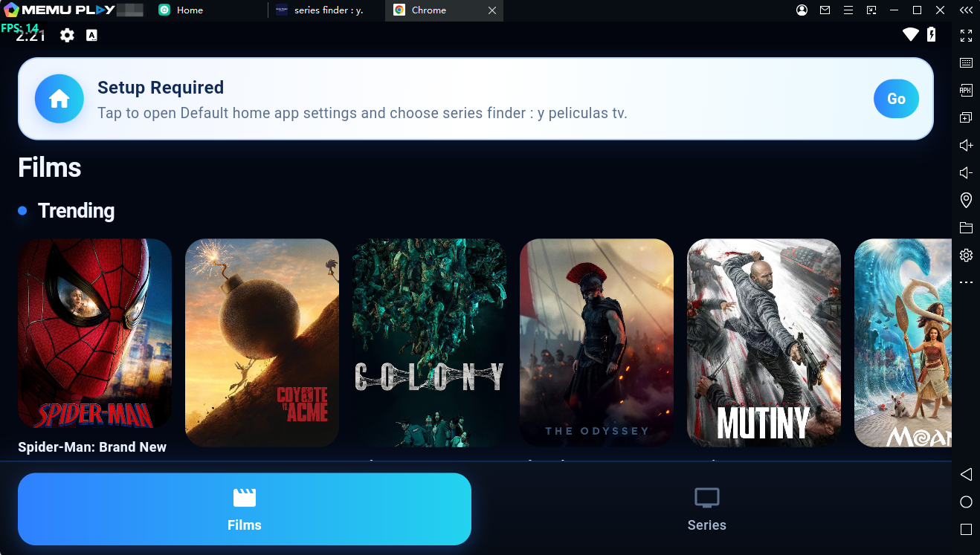Viewport: 980px width, 555px height.
Task: Click the Series TV screen icon
Action: (706, 498)
